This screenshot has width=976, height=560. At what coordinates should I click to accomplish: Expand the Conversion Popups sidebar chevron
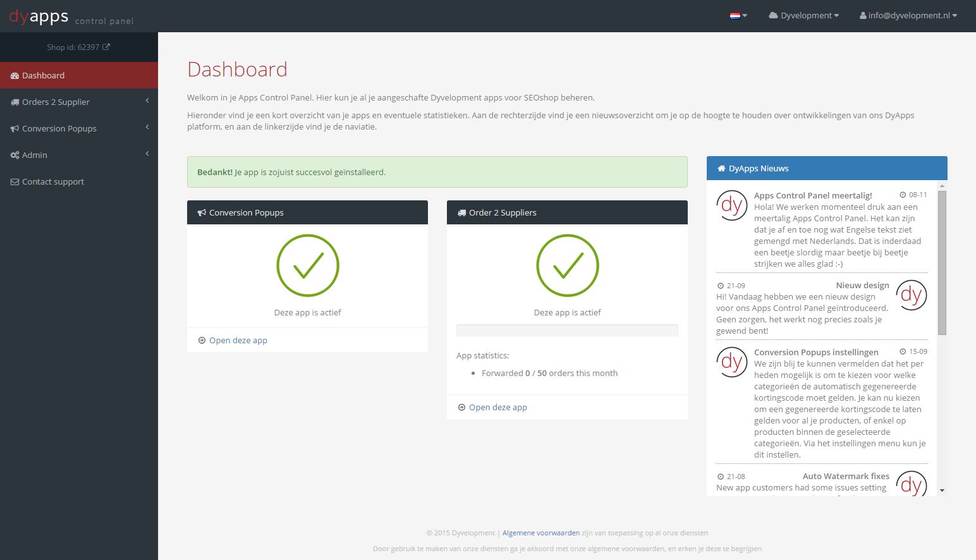coord(147,128)
